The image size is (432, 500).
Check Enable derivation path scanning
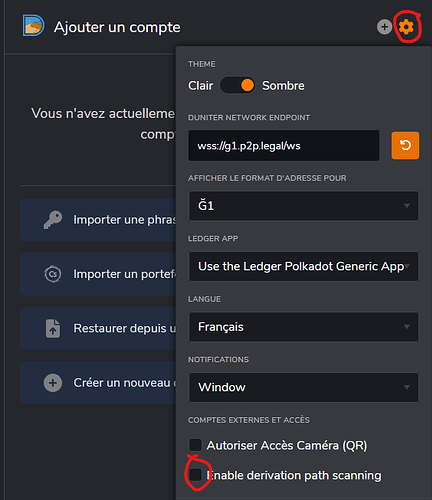195,475
